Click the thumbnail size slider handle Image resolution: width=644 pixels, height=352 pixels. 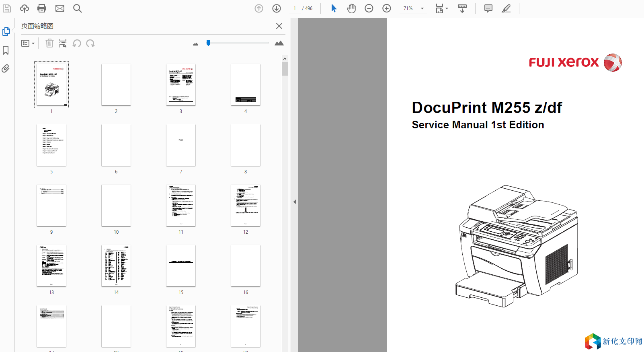[208, 43]
